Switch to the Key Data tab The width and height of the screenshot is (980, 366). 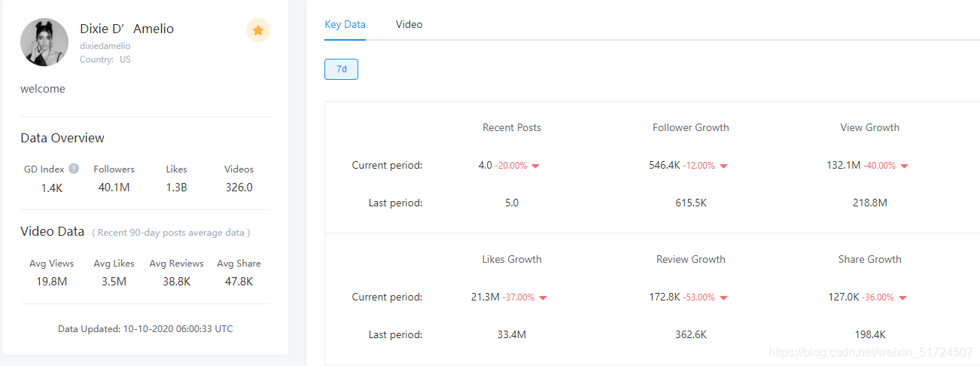click(345, 24)
